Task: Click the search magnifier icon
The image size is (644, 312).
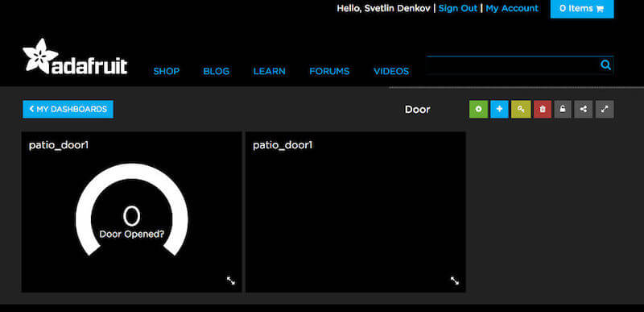Action: point(605,65)
